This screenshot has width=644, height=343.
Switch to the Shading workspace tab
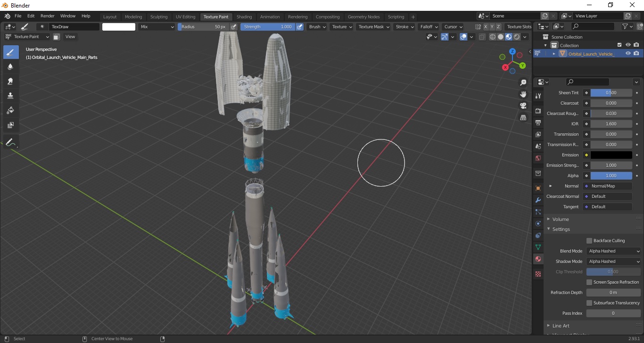[244, 17]
